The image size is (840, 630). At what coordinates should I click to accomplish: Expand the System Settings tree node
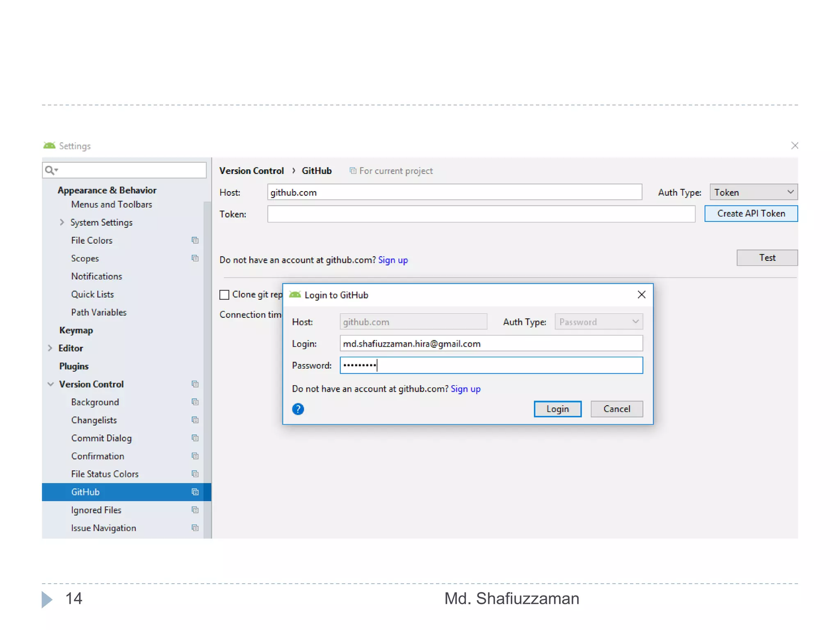coord(62,222)
